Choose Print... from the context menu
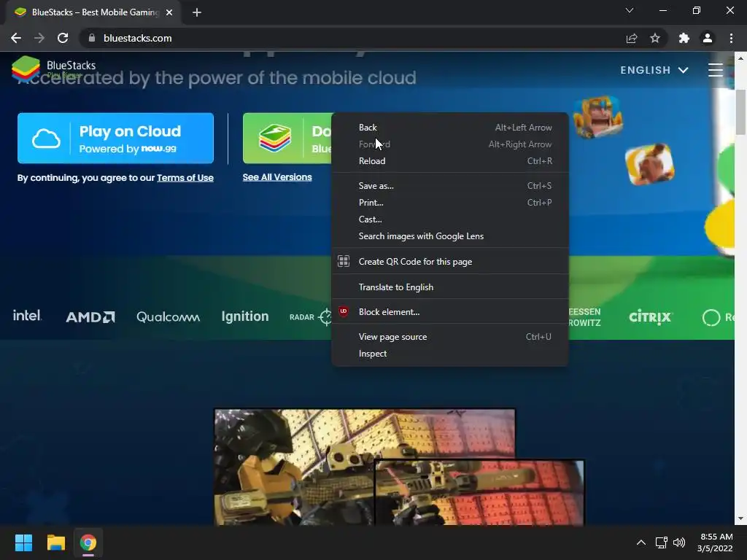This screenshot has height=560, width=747. click(449, 203)
